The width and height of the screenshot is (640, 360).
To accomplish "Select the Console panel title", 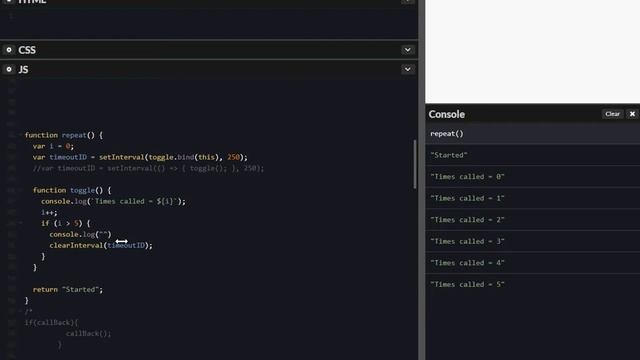I will coord(447,114).
